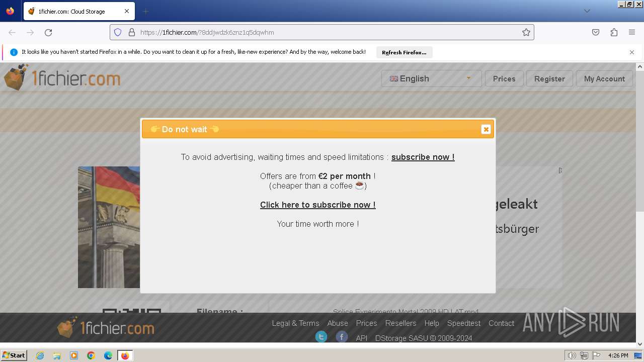Screen dimensions: 644x362
Task: Launch Edge from taskbar
Action: click(108, 355)
